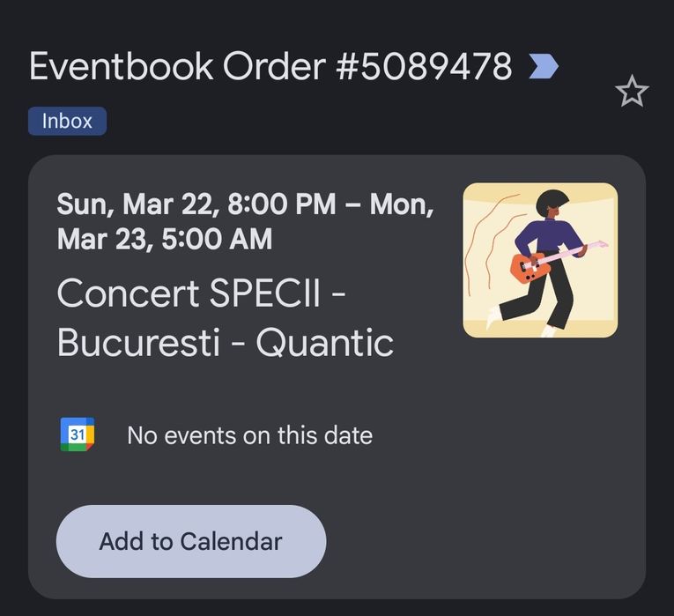Screen dimensions: 674x616
Task: Click the order number #5089478
Action: tap(424, 67)
